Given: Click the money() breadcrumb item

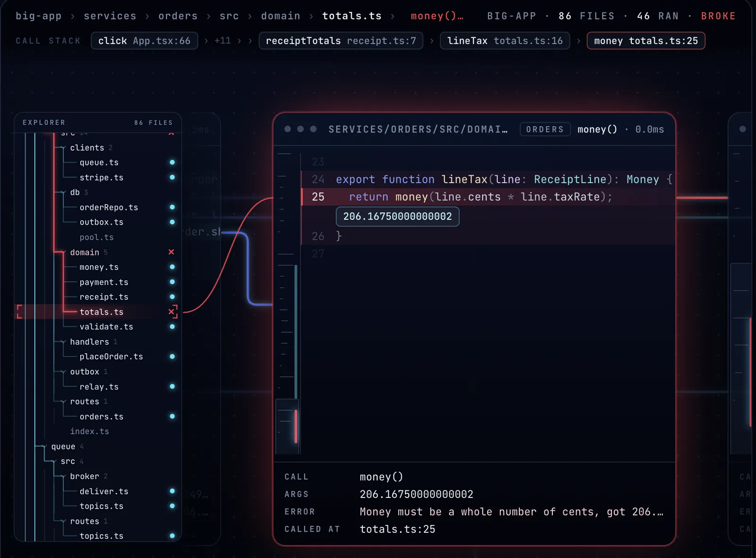Looking at the screenshot, I should click(x=437, y=16).
